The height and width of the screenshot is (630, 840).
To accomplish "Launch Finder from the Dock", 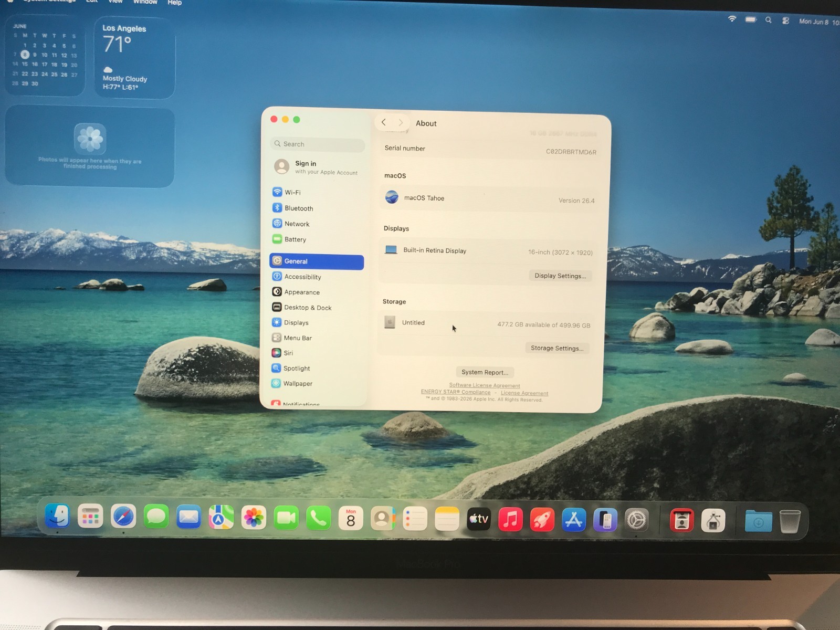I will [x=57, y=516].
